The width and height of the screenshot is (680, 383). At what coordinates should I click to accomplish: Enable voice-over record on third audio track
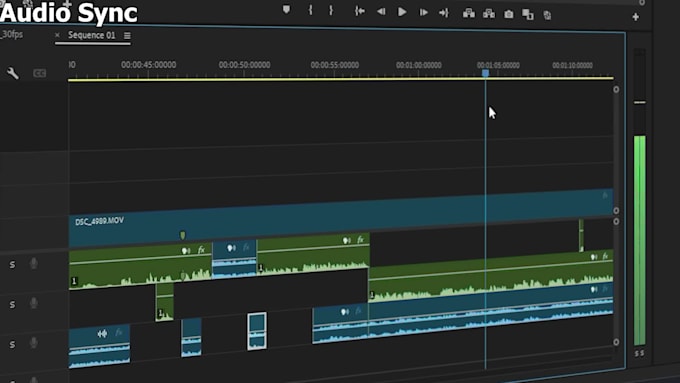(33, 343)
